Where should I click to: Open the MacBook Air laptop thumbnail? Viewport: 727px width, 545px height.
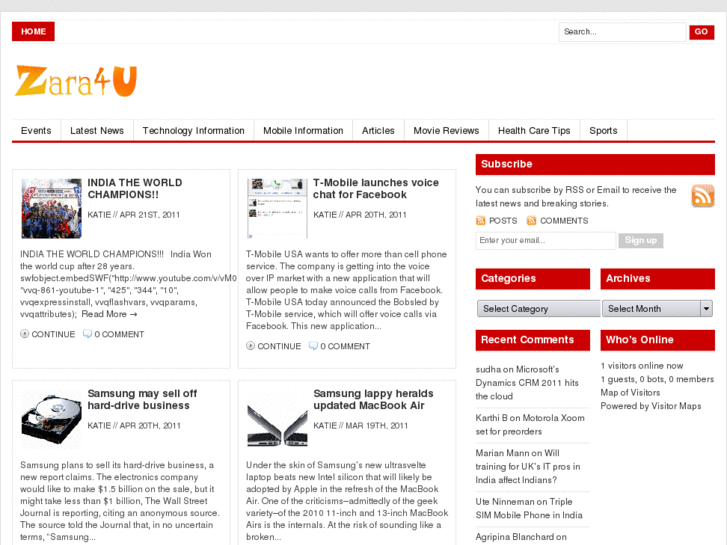tap(277, 419)
